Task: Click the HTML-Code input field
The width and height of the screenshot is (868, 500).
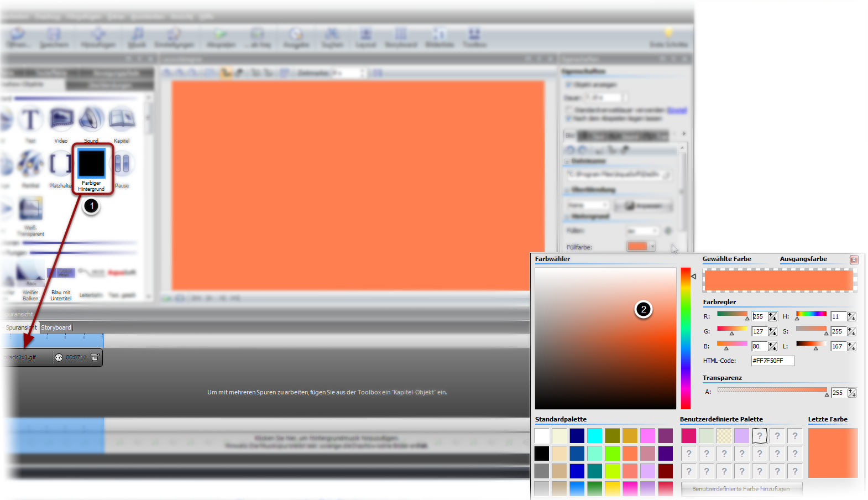Action: click(x=772, y=361)
